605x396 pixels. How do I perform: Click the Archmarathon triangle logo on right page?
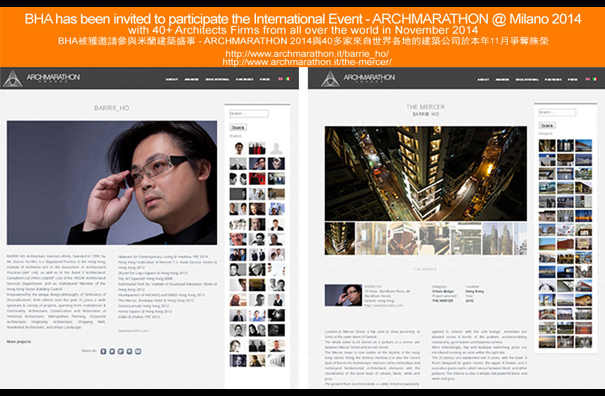pos(330,78)
